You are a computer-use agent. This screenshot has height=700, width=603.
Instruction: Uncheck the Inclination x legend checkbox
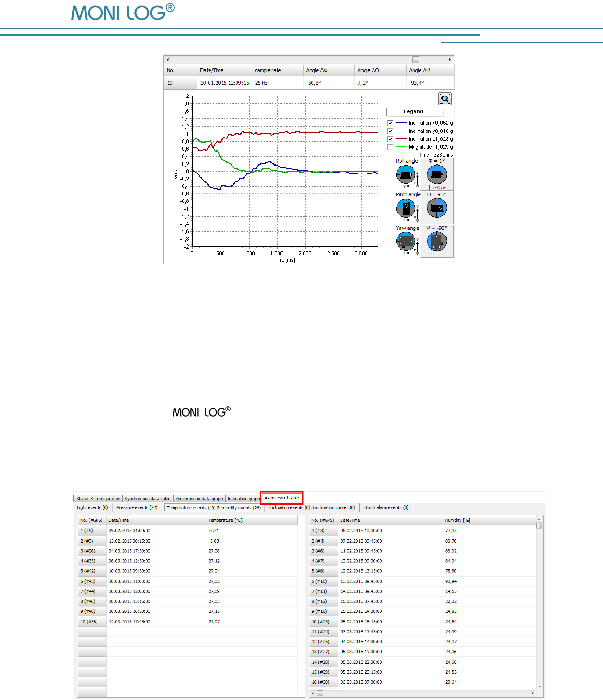coord(390,122)
